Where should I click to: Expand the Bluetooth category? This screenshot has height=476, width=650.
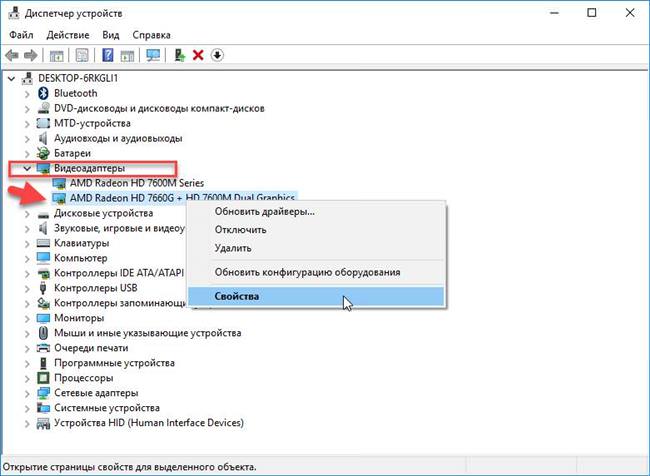click(27, 94)
